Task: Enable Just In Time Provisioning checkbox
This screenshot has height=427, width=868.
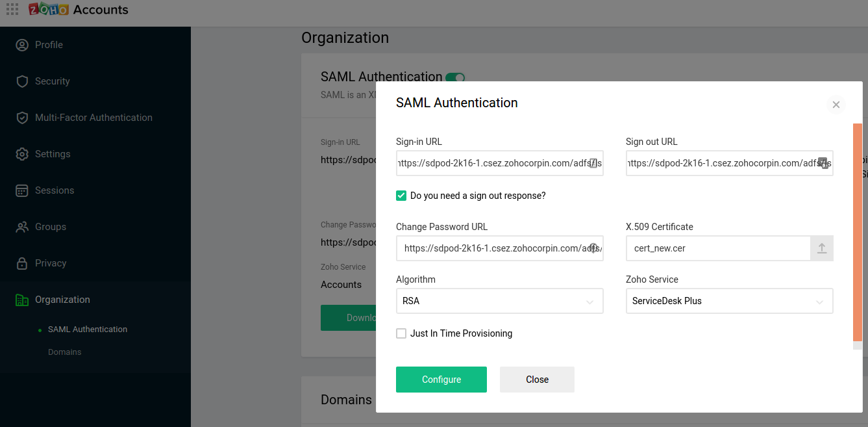Action: (401, 333)
